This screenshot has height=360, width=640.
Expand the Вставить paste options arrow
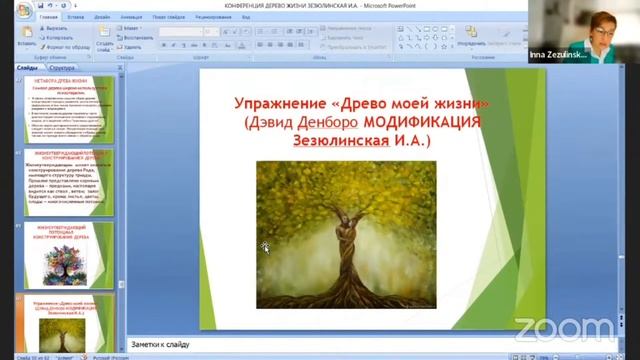point(27,48)
